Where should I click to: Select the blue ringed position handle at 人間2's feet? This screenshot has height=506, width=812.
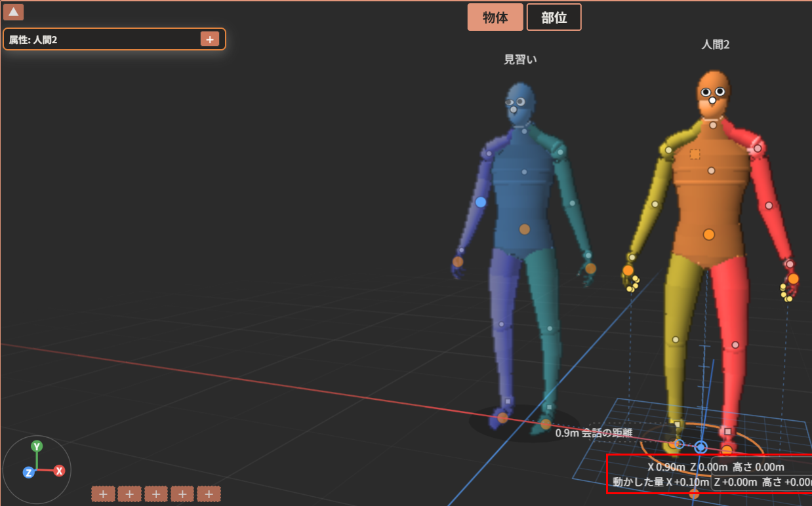click(700, 447)
